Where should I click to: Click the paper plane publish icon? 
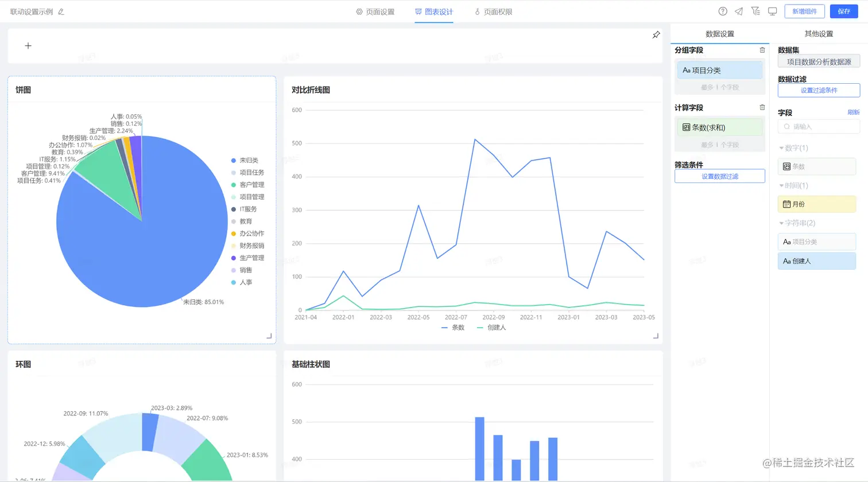(x=739, y=11)
